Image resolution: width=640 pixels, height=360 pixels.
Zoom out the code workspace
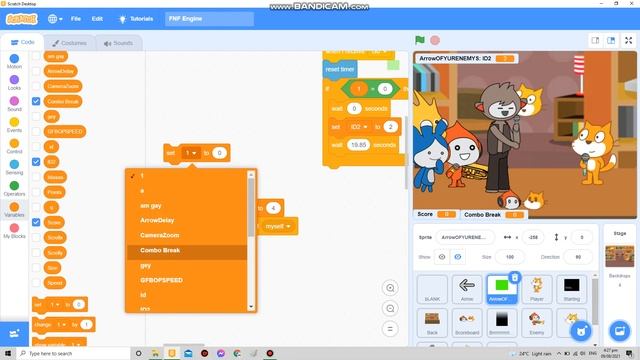click(x=390, y=309)
